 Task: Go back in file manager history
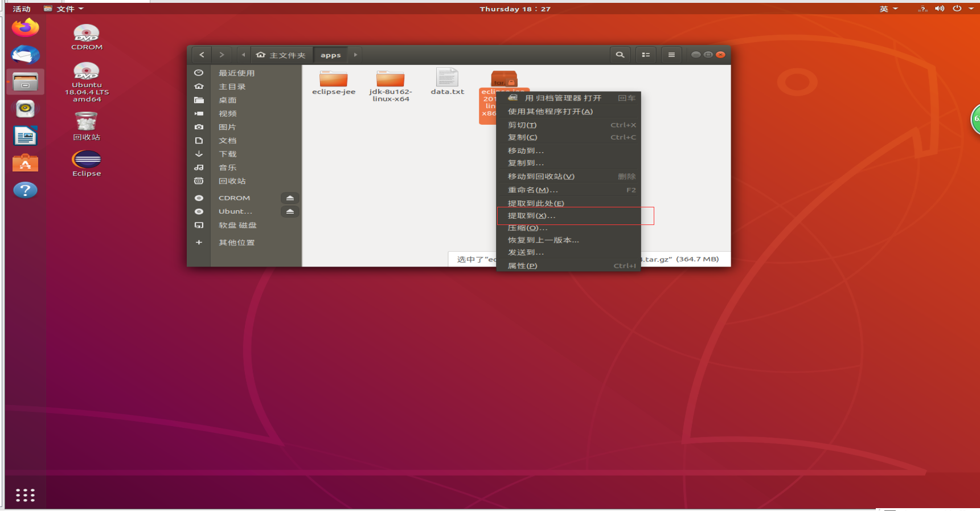(x=202, y=55)
